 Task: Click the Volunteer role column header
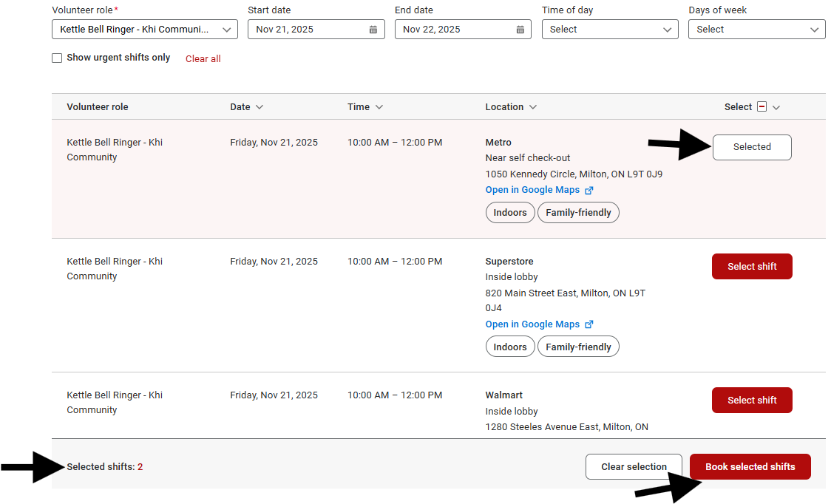click(98, 107)
